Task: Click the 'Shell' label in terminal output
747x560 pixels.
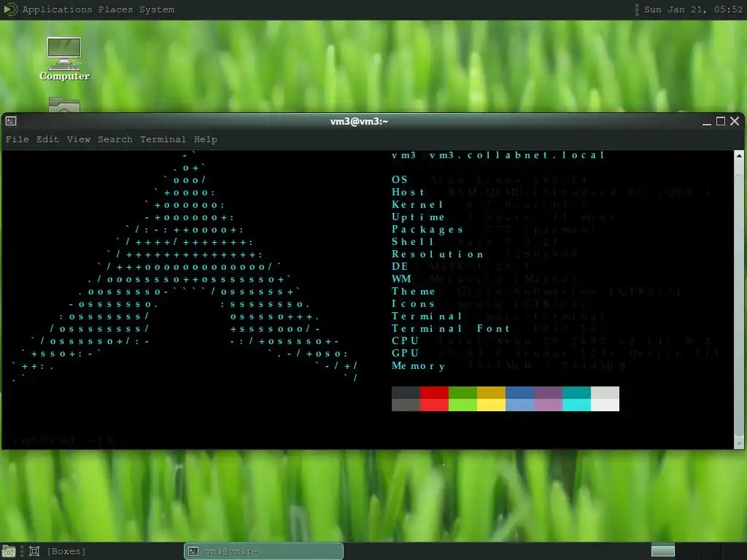Action: (x=413, y=241)
